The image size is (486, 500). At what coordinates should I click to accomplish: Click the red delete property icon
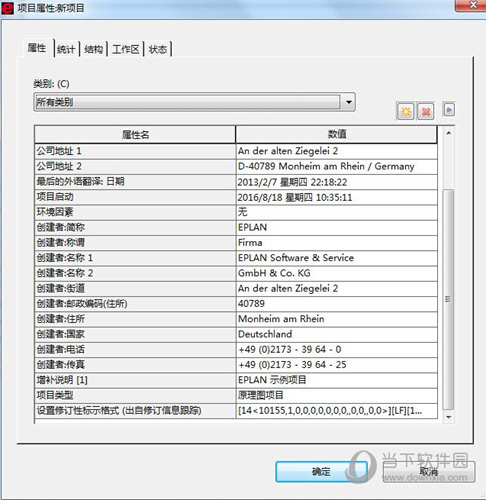[426, 111]
